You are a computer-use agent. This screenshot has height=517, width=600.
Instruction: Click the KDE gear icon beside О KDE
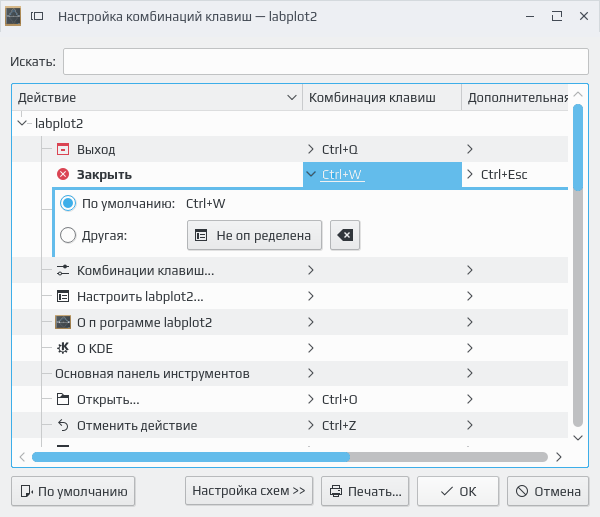click(63, 348)
